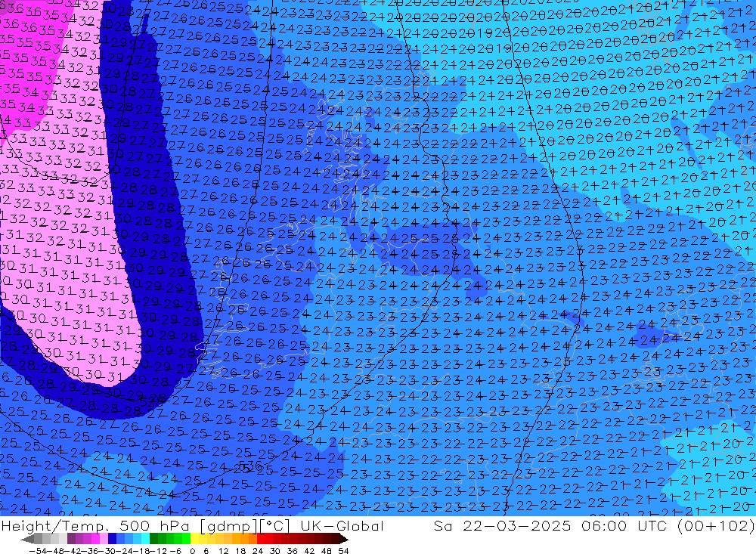The height and width of the screenshot is (554, 756).
Task: Click the magenta swatch in the temperature legend
Action: click(x=95, y=539)
